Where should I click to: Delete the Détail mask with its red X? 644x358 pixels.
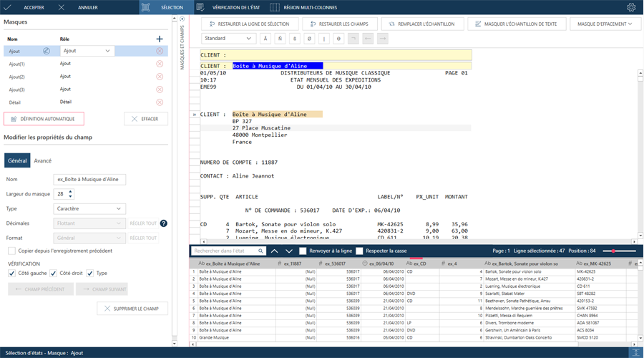(x=160, y=102)
